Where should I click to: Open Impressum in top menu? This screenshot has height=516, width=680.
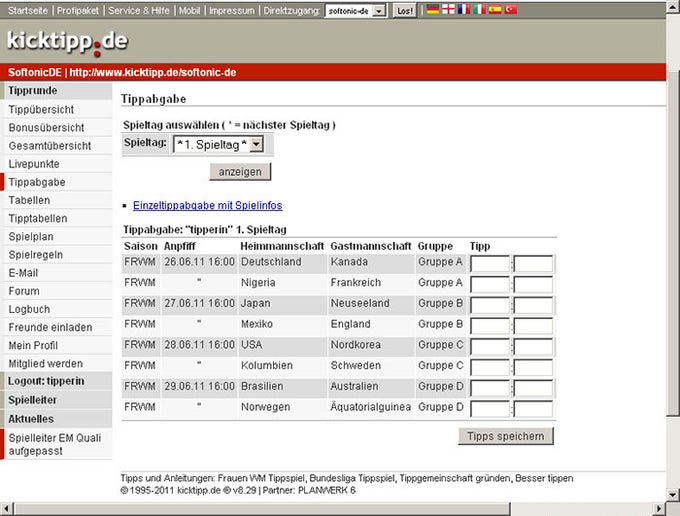[x=232, y=10]
